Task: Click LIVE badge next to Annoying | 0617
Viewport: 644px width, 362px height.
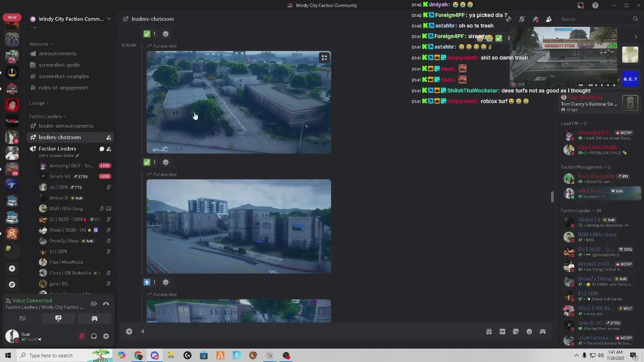Action: pos(105,165)
